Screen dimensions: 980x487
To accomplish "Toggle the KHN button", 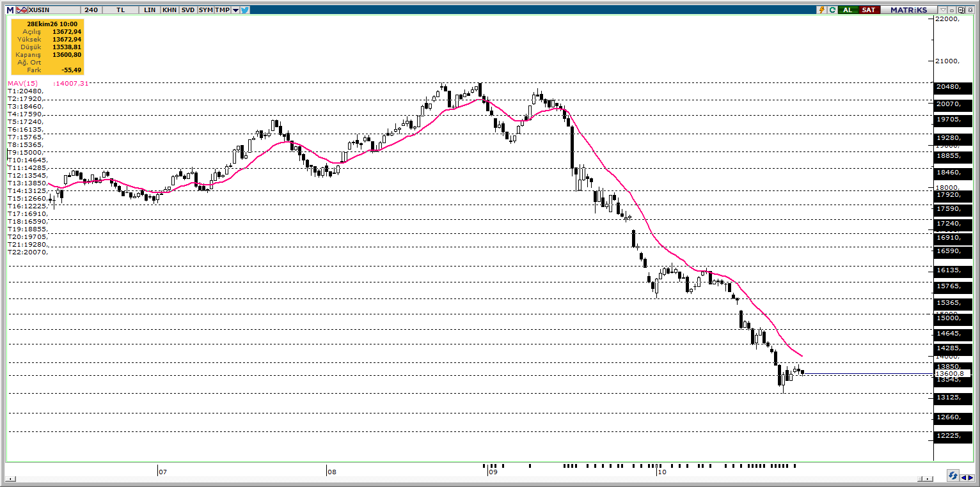I will pyautogui.click(x=170, y=10).
